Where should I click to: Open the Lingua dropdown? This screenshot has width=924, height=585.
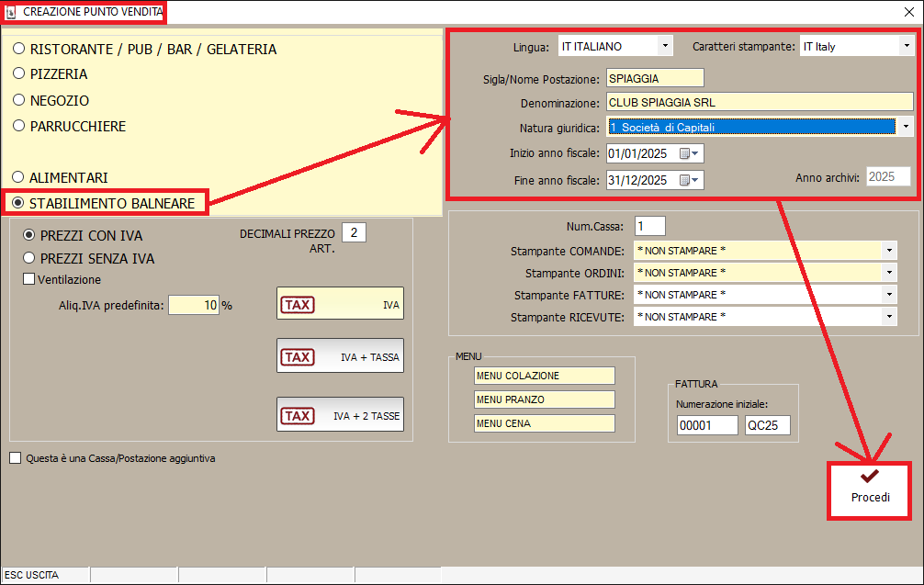(665, 46)
